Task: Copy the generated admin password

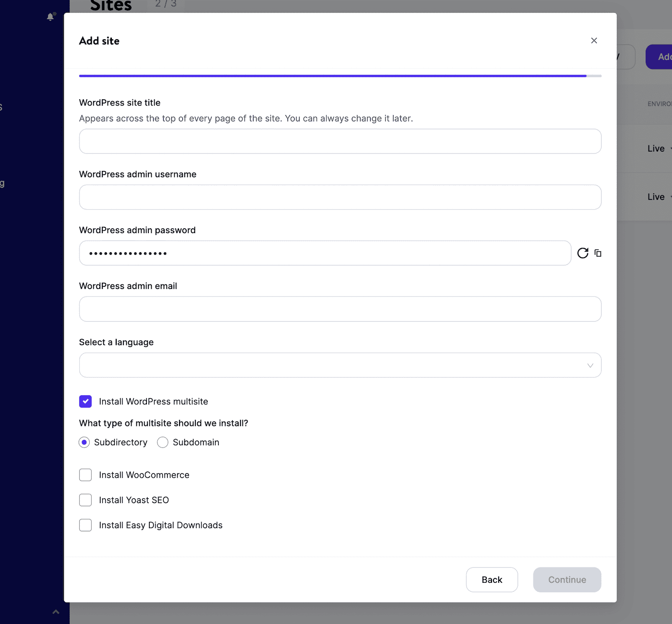Action: click(598, 253)
